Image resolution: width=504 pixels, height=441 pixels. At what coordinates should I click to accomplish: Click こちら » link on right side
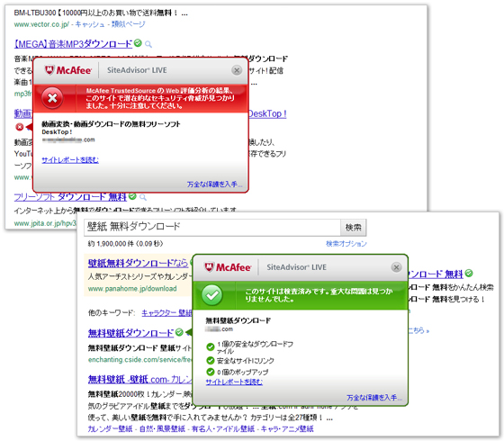pos(418,330)
